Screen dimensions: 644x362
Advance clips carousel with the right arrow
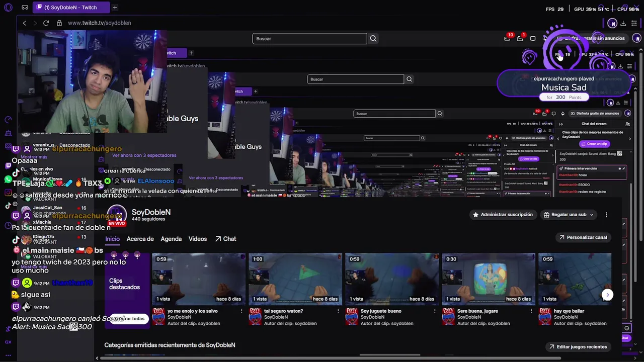tap(607, 295)
